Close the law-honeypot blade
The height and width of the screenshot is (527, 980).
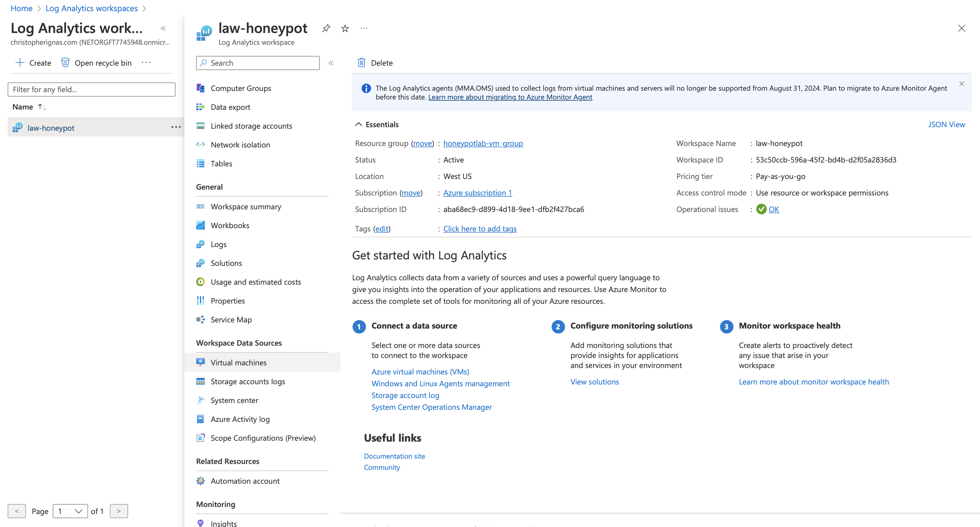(961, 29)
